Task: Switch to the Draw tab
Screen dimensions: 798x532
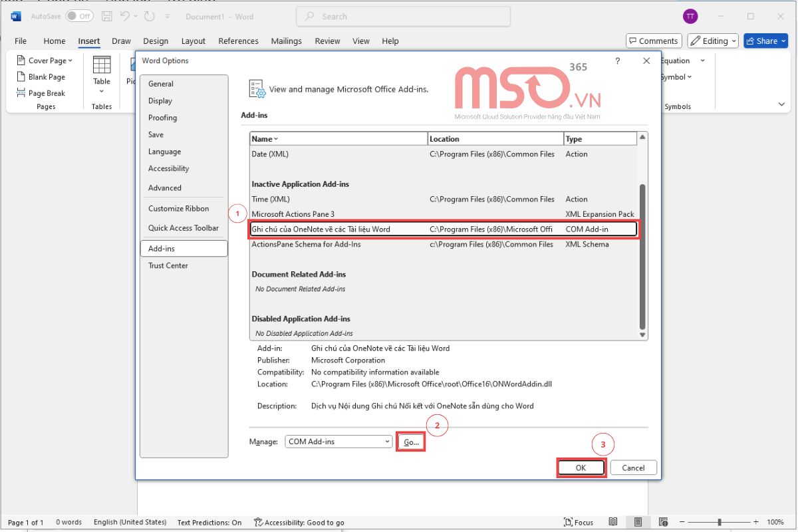Action: click(121, 41)
